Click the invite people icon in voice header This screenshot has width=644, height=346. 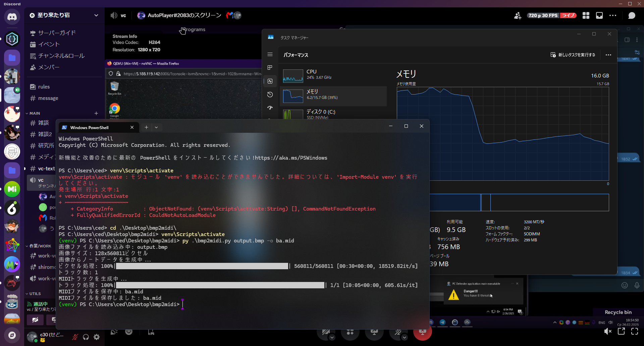click(518, 15)
